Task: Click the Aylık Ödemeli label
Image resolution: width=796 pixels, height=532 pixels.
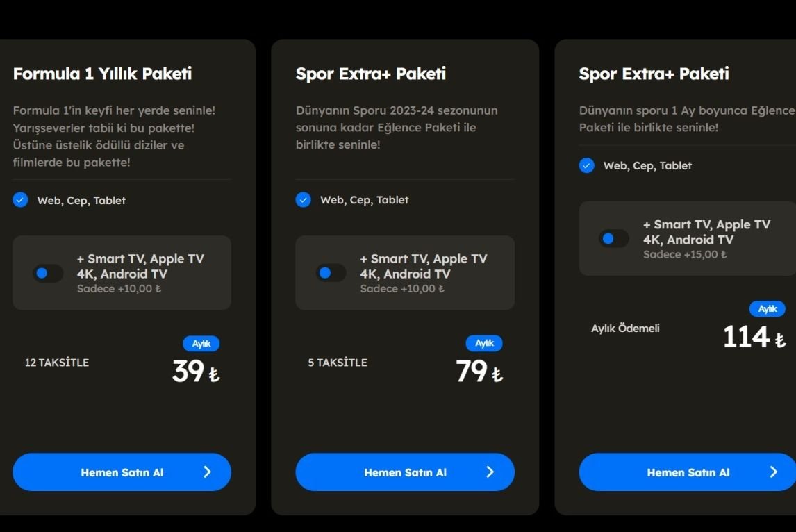Action: (625, 329)
